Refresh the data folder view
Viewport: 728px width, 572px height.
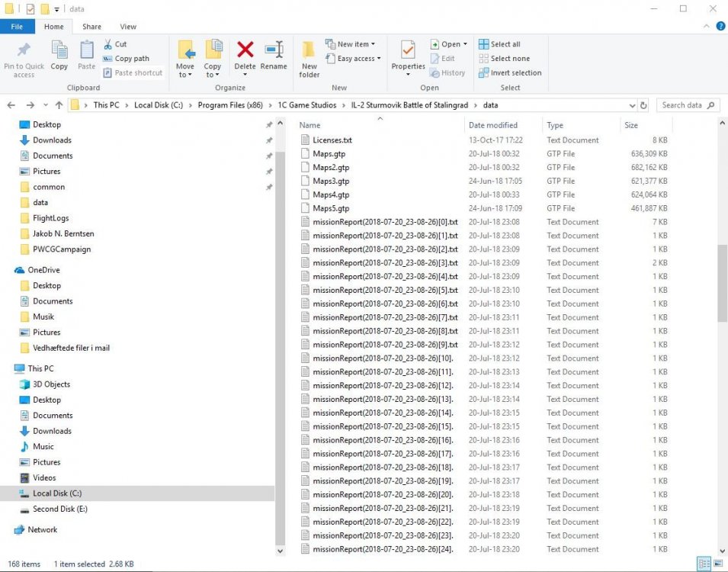coord(644,105)
